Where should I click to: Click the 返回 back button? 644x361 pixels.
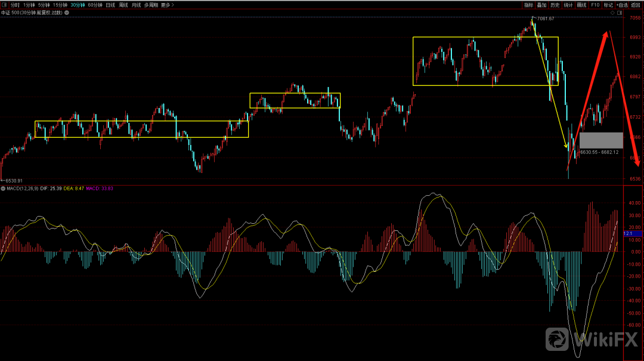tap(635, 5)
